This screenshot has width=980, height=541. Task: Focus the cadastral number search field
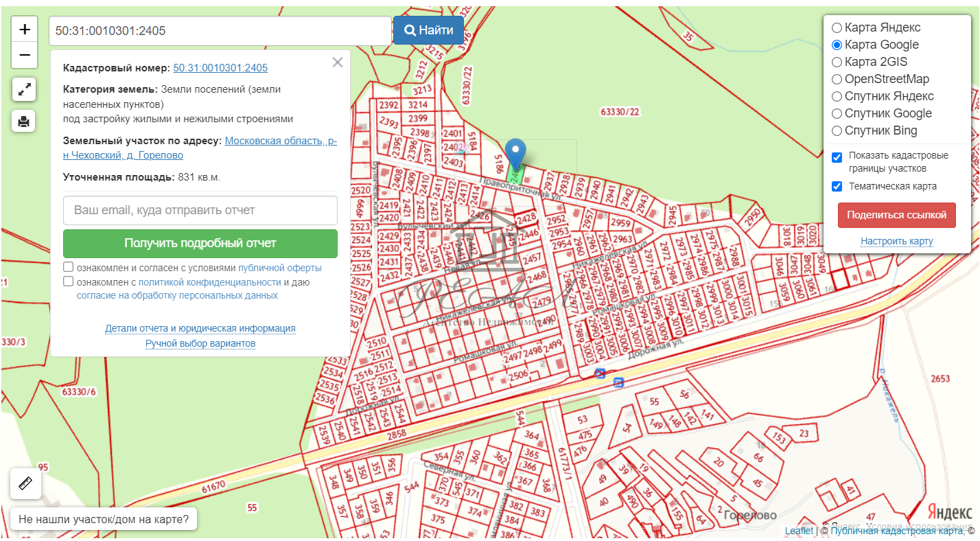point(220,31)
